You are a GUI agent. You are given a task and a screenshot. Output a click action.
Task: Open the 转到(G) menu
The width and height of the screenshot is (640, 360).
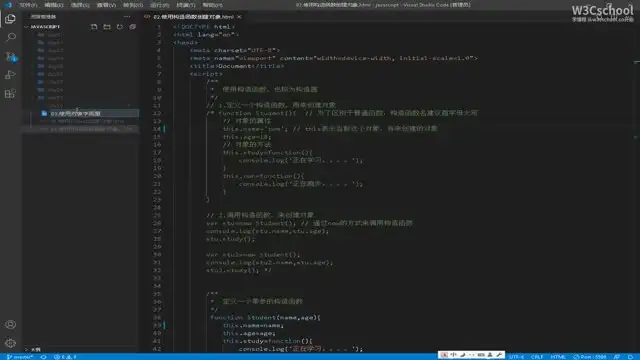[x=133, y=5]
